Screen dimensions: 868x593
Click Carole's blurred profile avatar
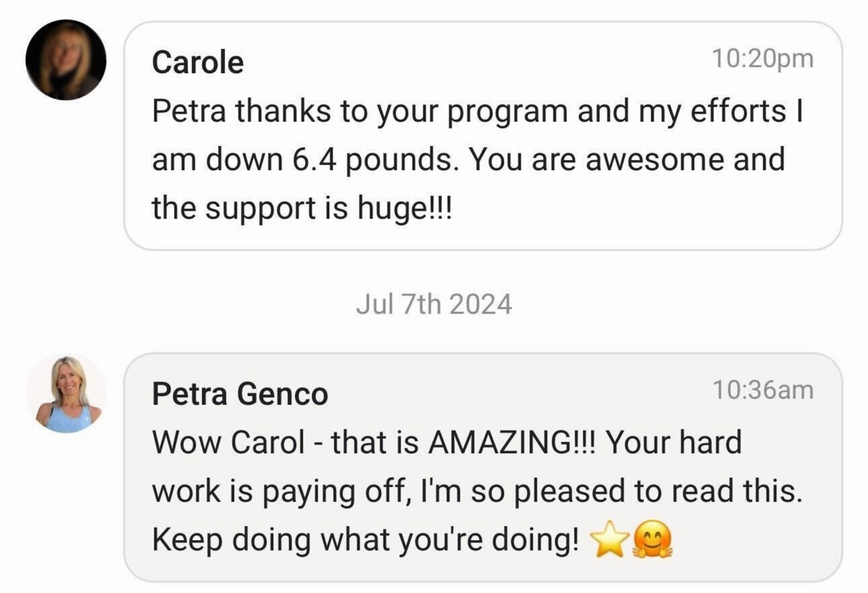tap(66, 60)
